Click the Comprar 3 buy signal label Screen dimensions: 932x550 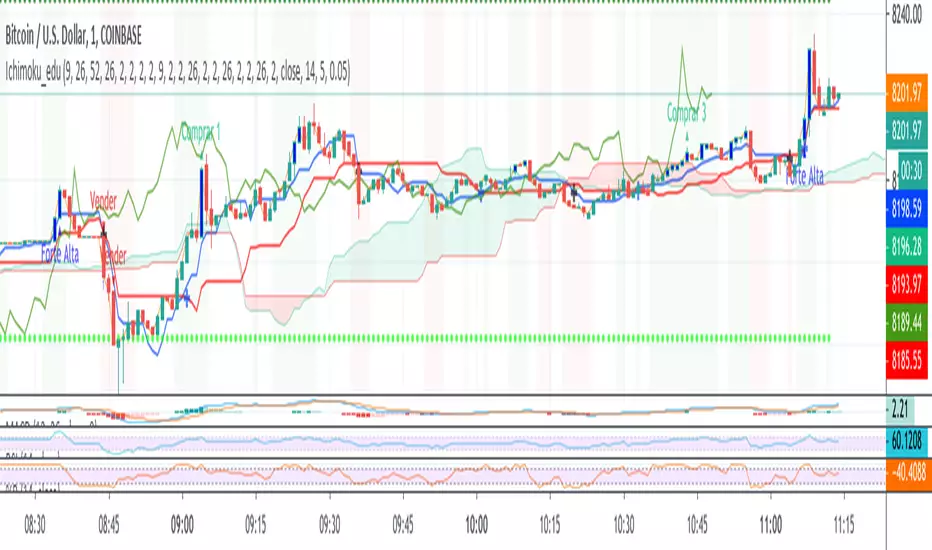(x=687, y=112)
